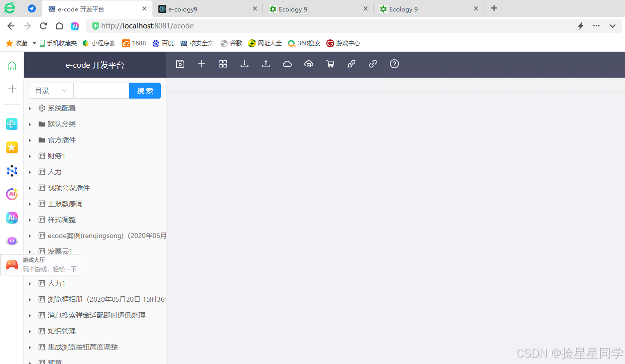
Task: Open the help question mark icon
Action: pyautogui.click(x=394, y=64)
